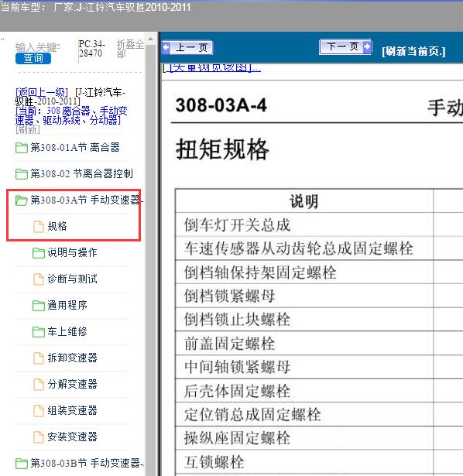Click table row 倒档轴保持架固定螺栓

click(x=304, y=272)
